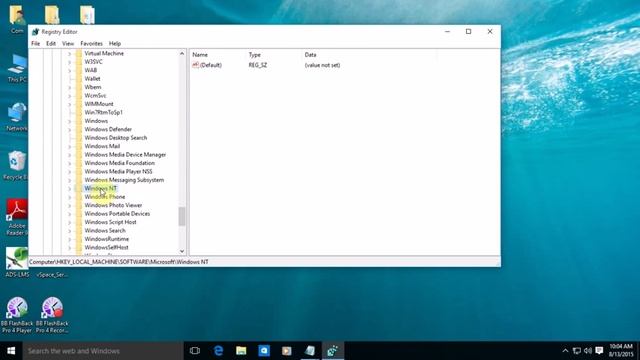The width and height of the screenshot is (640, 360).
Task: Select the WIMMount folder icon
Action: point(79,104)
